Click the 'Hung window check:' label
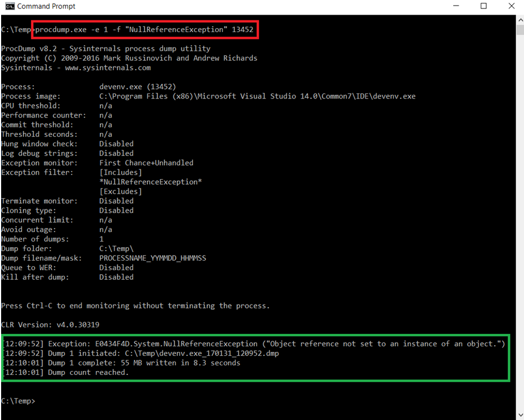Viewport: 524px width, 420px height. [39, 144]
